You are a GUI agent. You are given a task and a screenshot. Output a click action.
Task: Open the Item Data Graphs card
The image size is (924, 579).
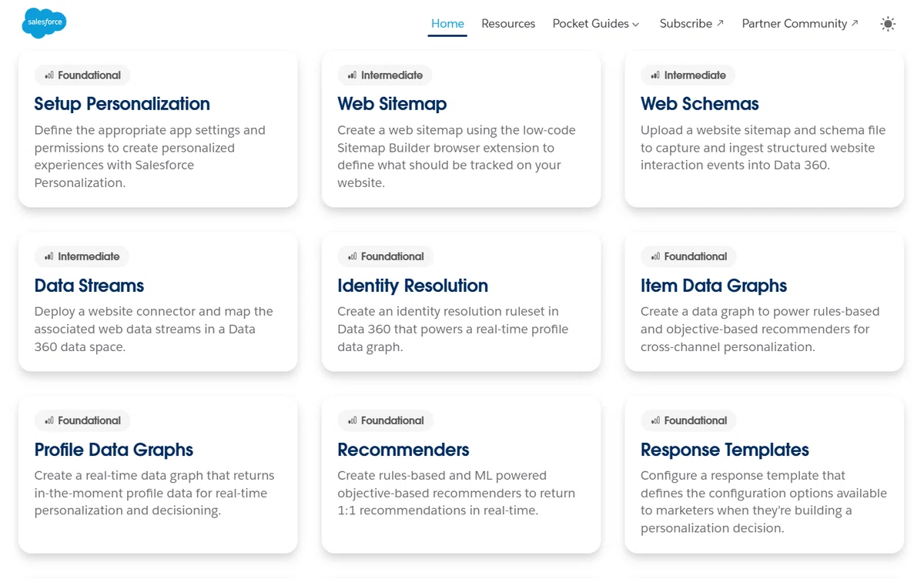[x=764, y=302]
